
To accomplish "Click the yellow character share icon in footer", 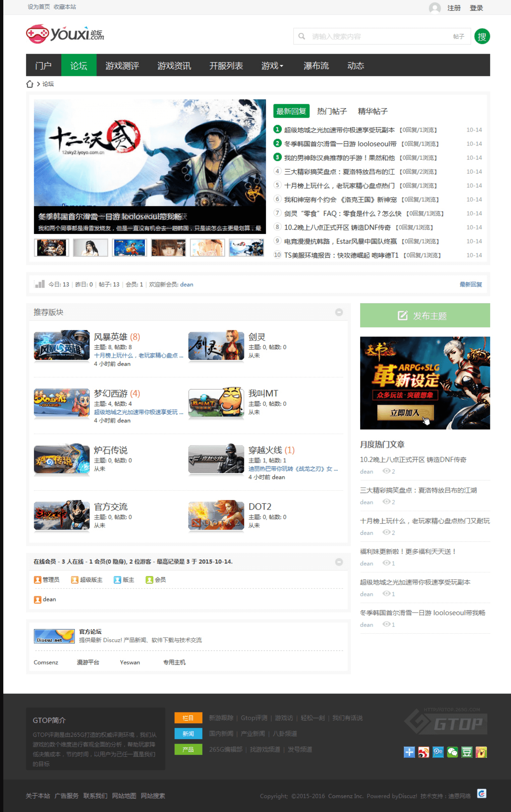I will (x=481, y=752).
